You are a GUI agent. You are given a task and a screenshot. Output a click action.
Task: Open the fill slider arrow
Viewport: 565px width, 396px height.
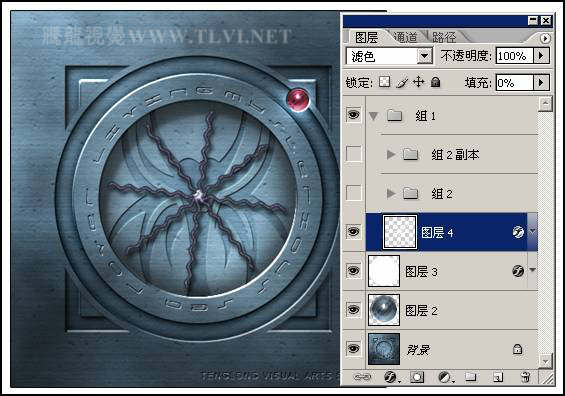(541, 83)
